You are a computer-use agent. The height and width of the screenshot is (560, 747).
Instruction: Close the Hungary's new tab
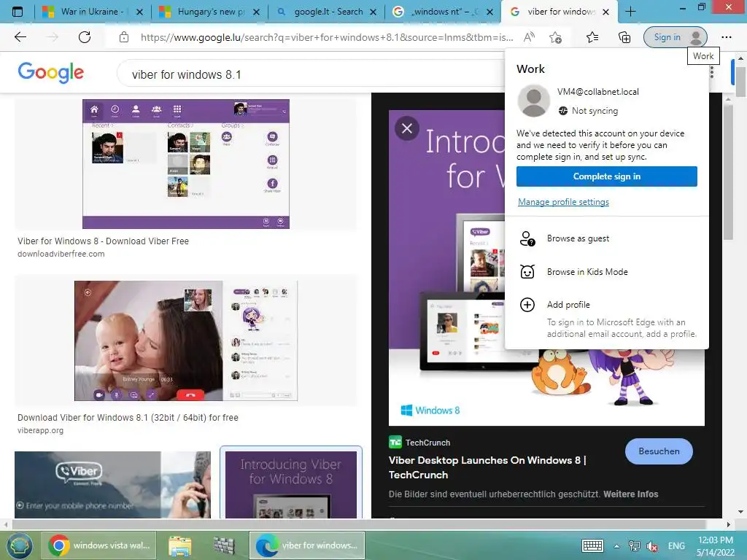coord(256,12)
